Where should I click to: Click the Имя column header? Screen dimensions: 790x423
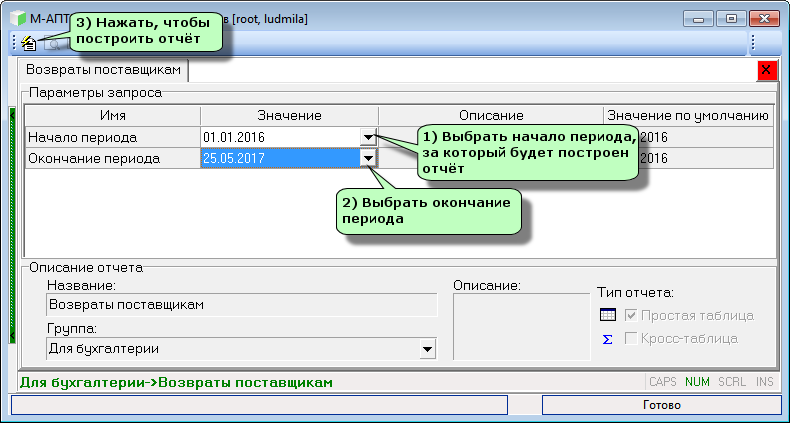113,116
